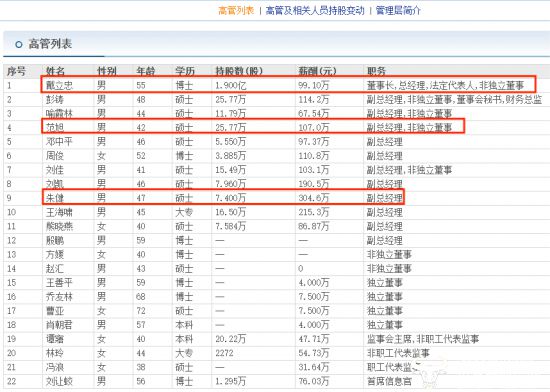
Task: Click the salary value 99.10万
Action: coord(314,85)
